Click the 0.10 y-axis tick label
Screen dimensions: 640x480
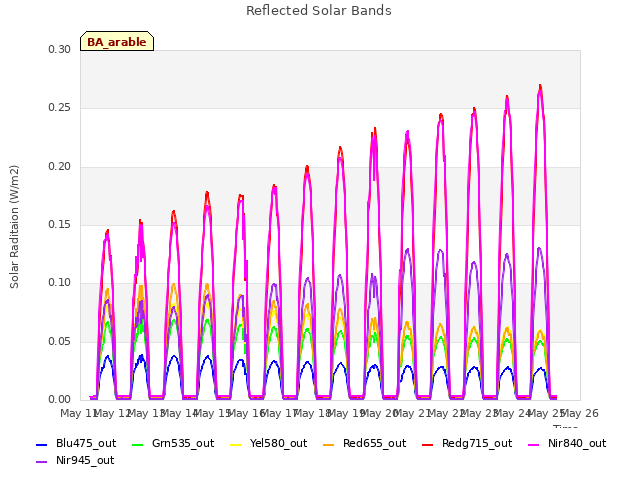click(60, 282)
